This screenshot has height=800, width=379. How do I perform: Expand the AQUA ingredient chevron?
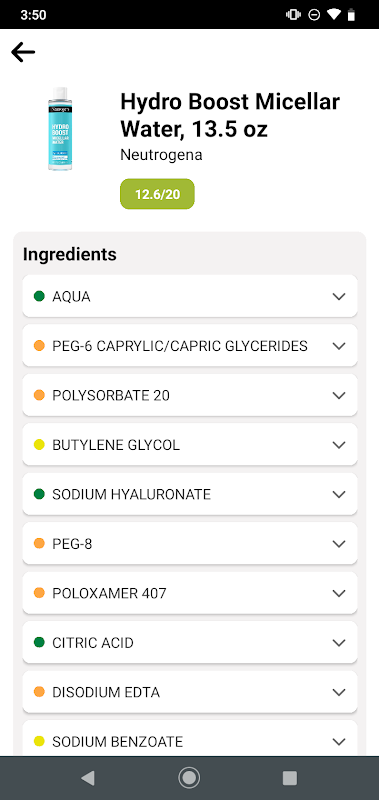(339, 296)
